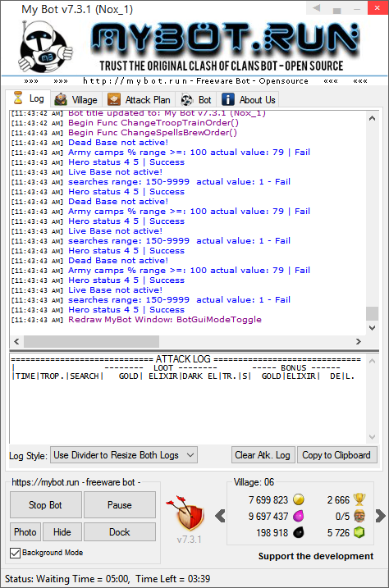The width and height of the screenshot is (389, 588).
Task: Click the Bot title updated log line
Action: pyautogui.click(x=167, y=113)
